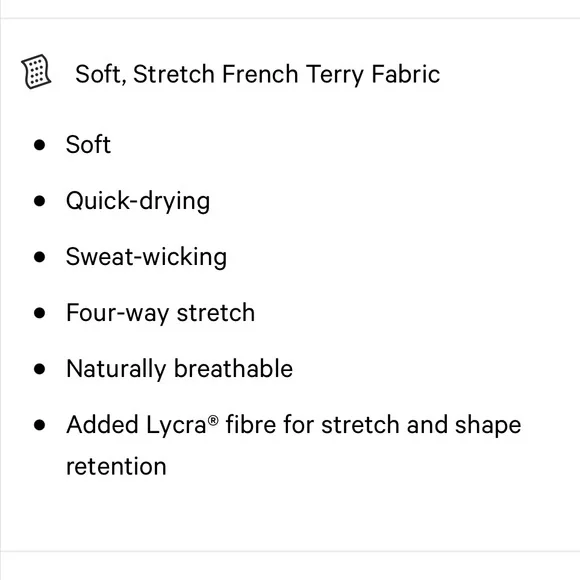Click the bullet dot next to Soft
Screen dimensions: 580x580
(x=40, y=145)
